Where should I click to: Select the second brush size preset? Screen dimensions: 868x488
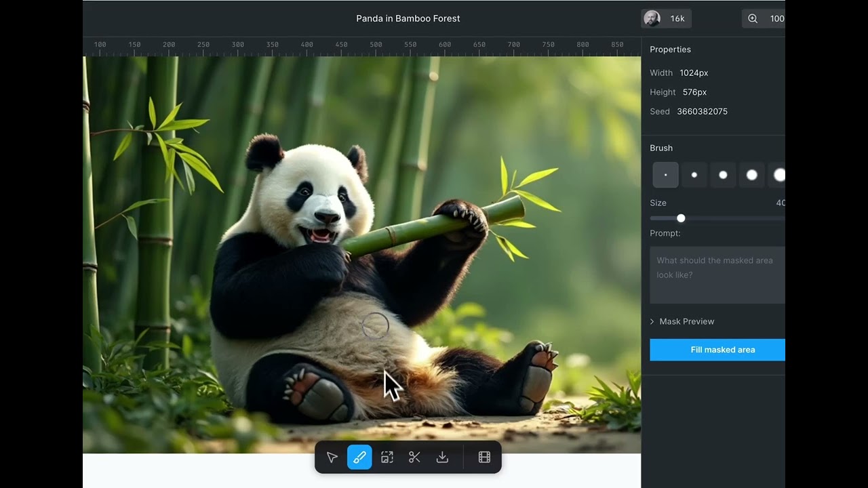[694, 175]
